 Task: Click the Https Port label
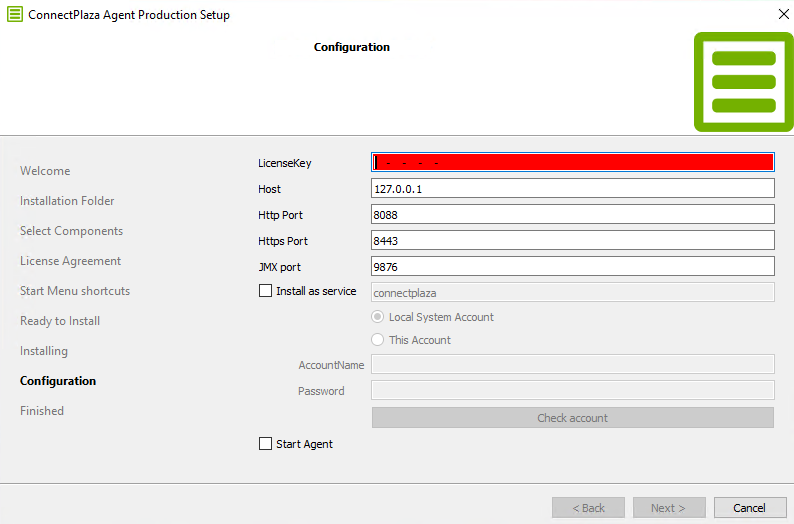283,241
